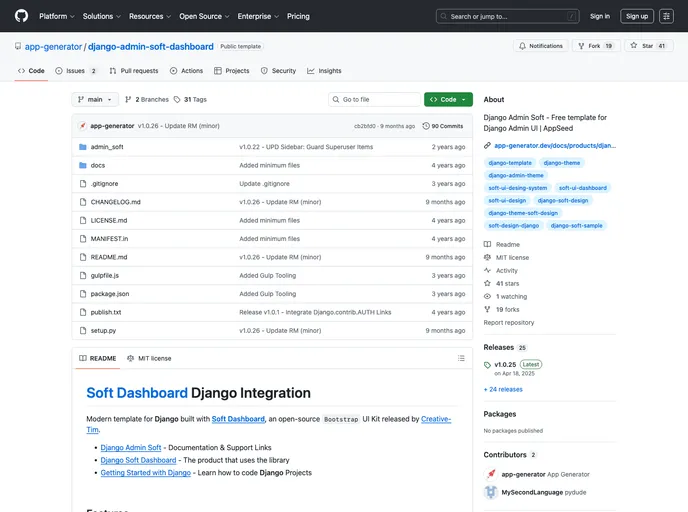Image resolution: width=688 pixels, height=512 pixels.
Task: Switch to the Issues tab
Action: click(75, 71)
